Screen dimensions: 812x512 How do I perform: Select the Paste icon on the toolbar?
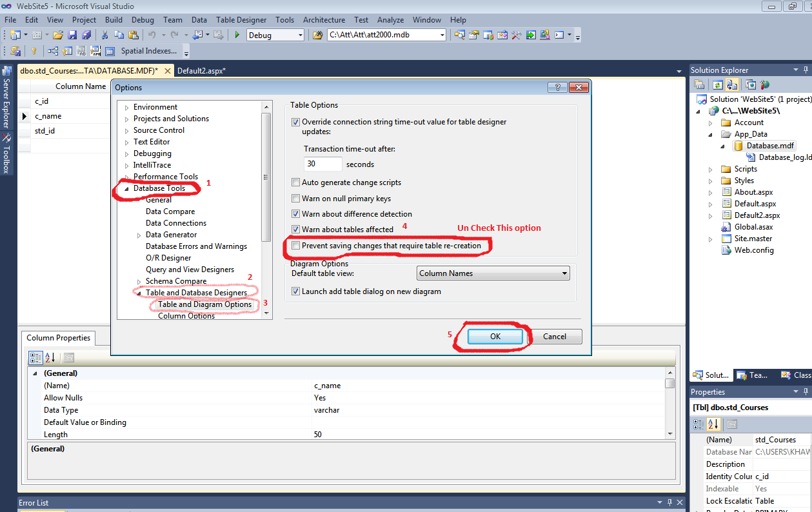134,35
